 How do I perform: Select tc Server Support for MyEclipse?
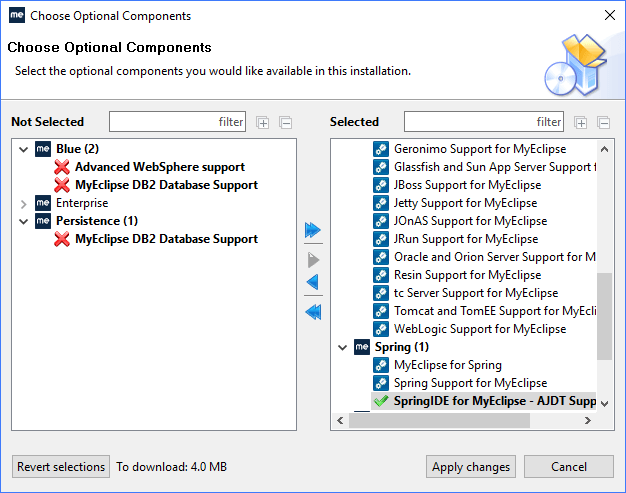pos(476,293)
